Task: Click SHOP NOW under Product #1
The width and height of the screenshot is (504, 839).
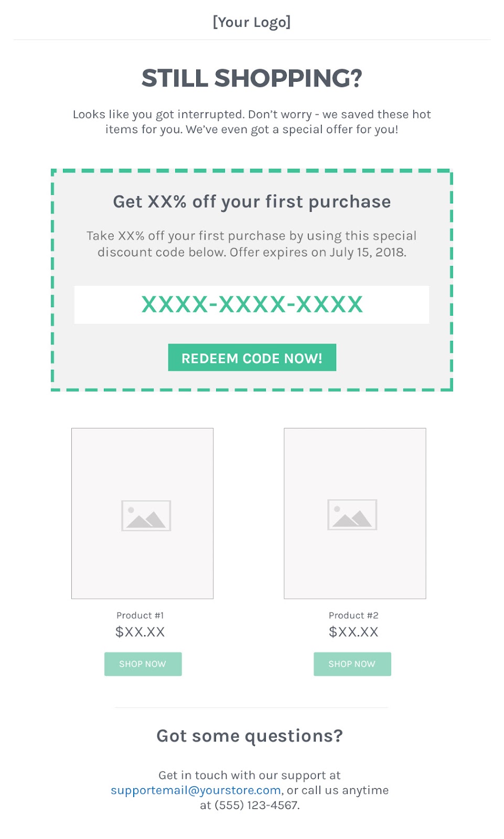Action: 143,664
